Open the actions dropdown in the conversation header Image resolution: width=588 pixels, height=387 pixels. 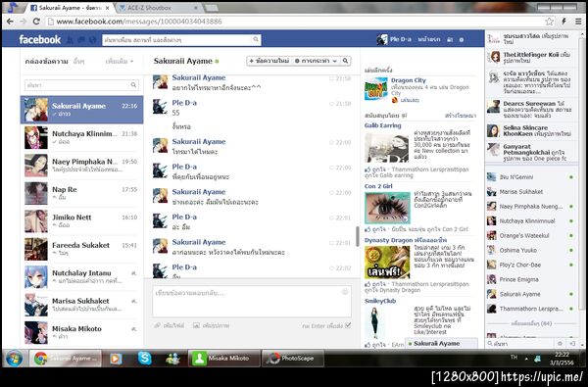316,61
